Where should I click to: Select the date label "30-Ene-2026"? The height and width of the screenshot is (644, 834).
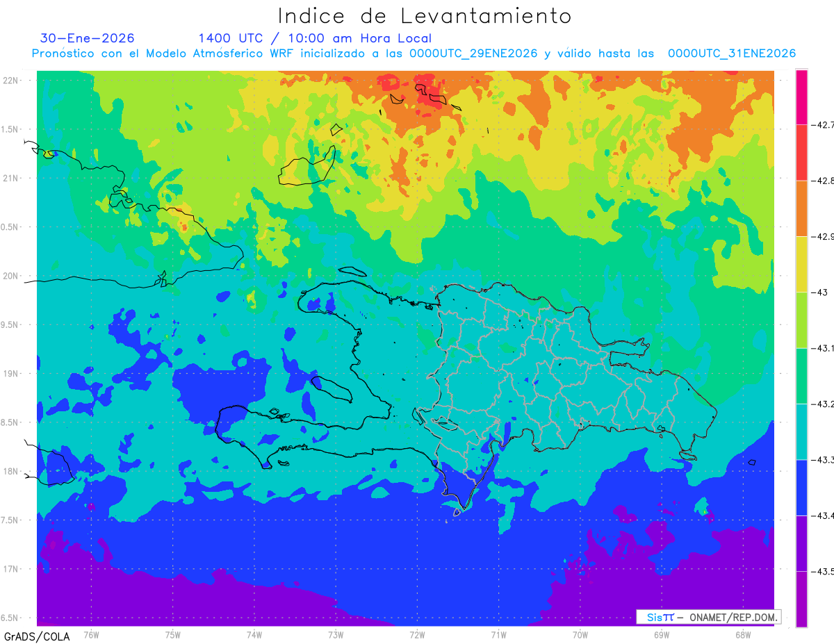click(x=88, y=38)
